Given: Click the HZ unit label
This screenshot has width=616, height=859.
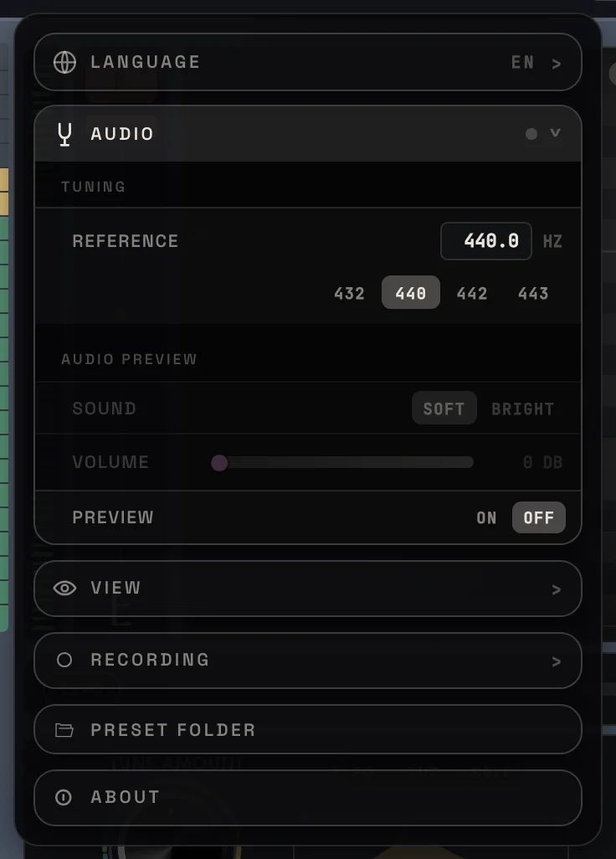Looking at the screenshot, I should pyautogui.click(x=552, y=241).
